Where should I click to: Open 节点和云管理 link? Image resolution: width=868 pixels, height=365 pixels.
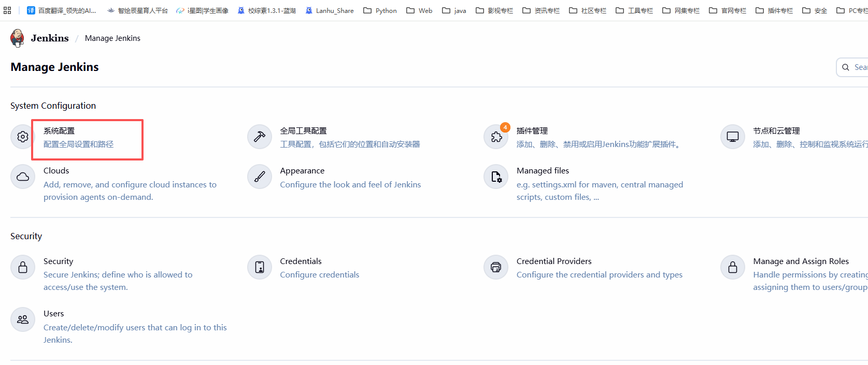pos(777,131)
